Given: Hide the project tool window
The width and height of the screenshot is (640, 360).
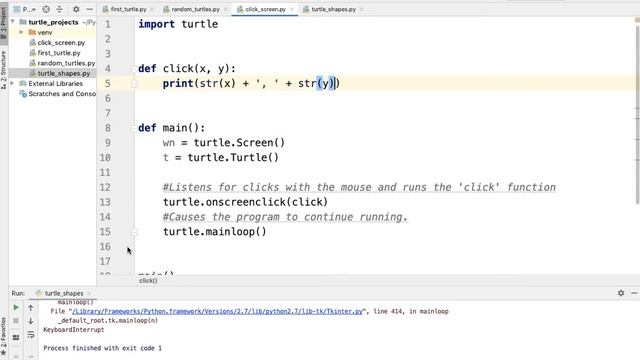Looking at the screenshot, I should (89, 9).
